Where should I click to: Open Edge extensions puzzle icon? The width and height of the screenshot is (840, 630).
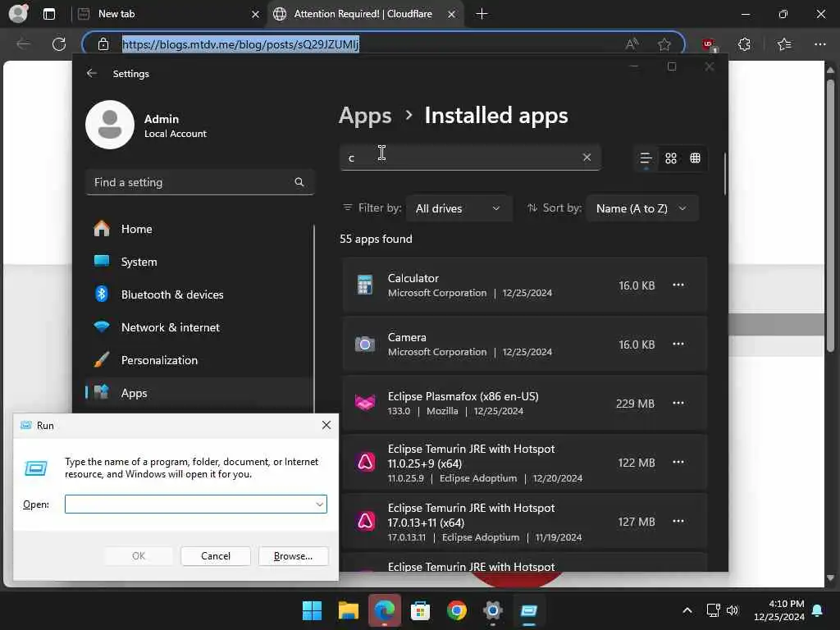(744, 44)
